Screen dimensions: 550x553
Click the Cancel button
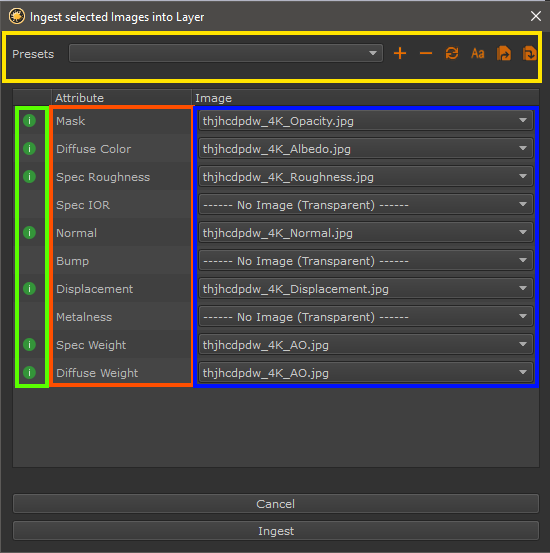click(x=276, y=504)
